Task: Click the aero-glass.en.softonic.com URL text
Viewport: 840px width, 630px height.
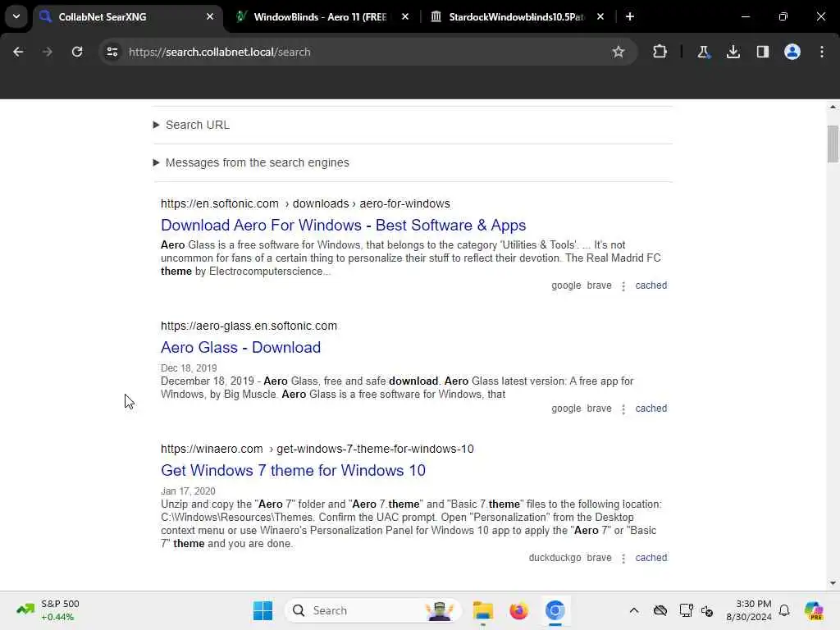Action: click(x=249, y=326)
